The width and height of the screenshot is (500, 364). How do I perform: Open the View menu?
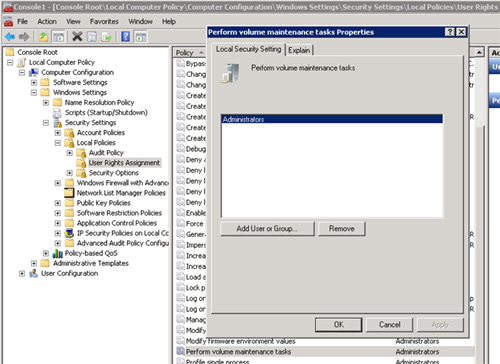[73, 22]
